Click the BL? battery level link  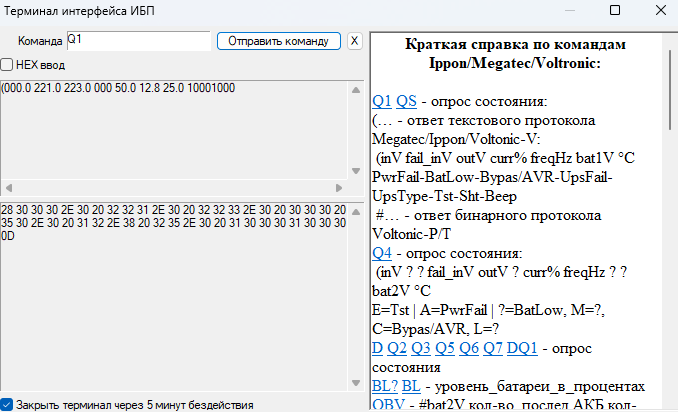(x=384, y=386)
